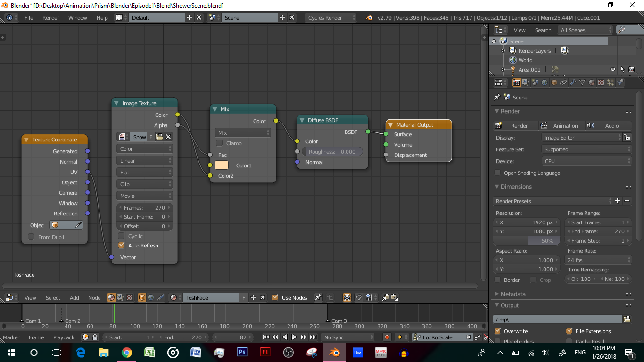Open the Feature Set Supported dropdown
Viewport: 644px width, 362px height.
pyautogui.click(x=586, y=149)
